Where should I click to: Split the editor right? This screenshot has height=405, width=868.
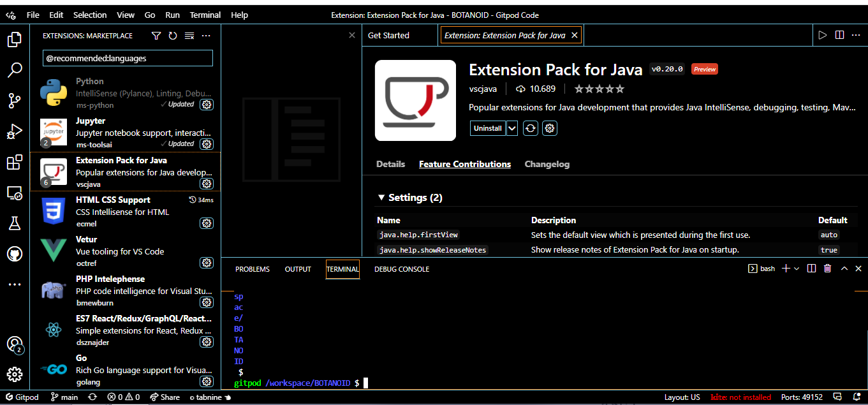[839, 35]
